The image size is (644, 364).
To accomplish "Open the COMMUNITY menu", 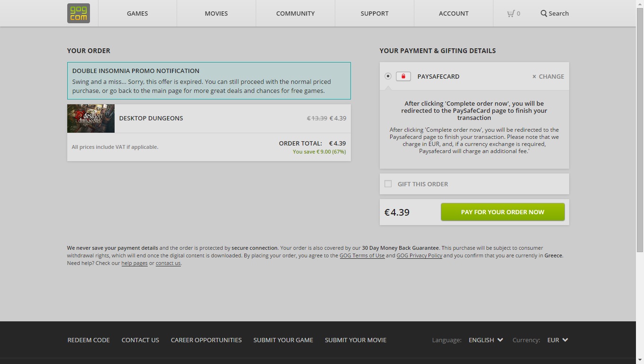I will point(295,13).
